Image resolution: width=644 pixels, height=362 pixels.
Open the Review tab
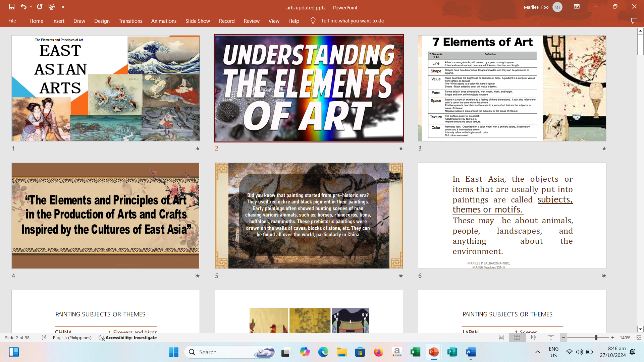click(x=252, y=21)
